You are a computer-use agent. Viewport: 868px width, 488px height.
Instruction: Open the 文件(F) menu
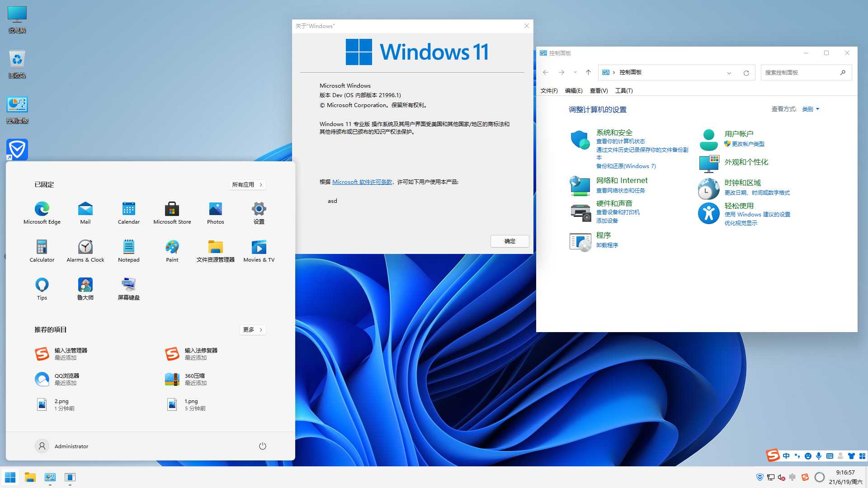coord(549,90)
